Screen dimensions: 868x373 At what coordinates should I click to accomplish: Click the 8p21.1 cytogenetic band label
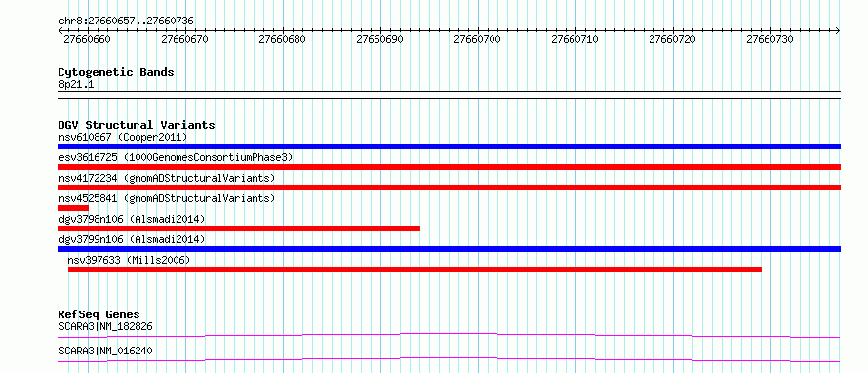click(x=75, y=84)
